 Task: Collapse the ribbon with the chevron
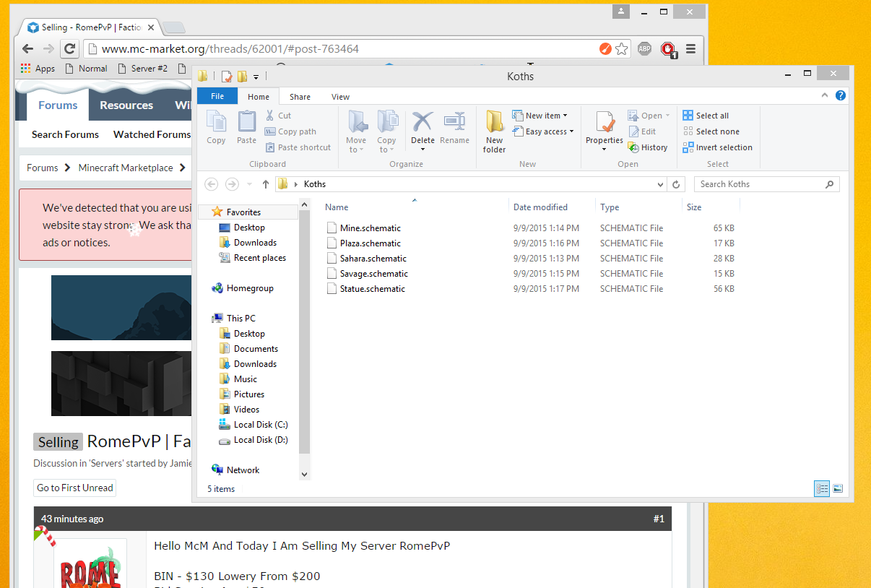[825, 96]
